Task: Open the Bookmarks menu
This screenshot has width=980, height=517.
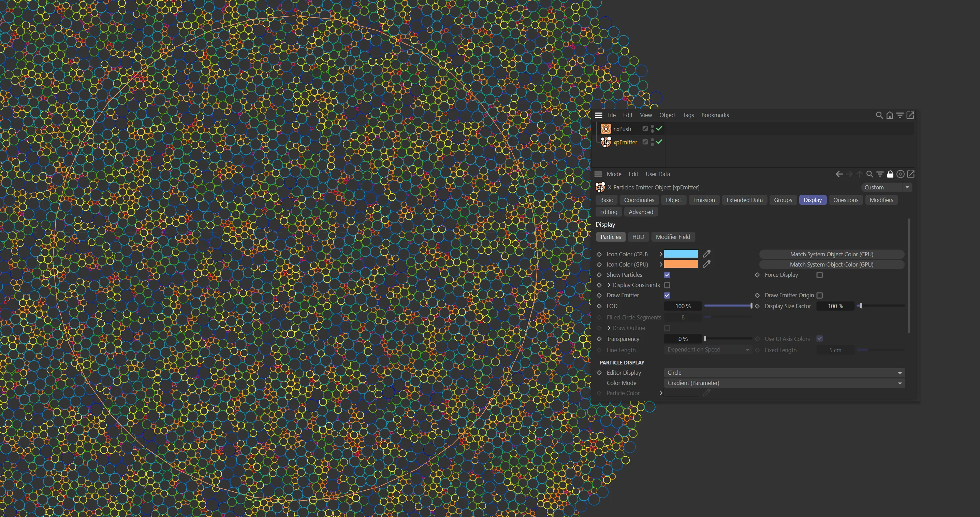Action: [715, 115]
